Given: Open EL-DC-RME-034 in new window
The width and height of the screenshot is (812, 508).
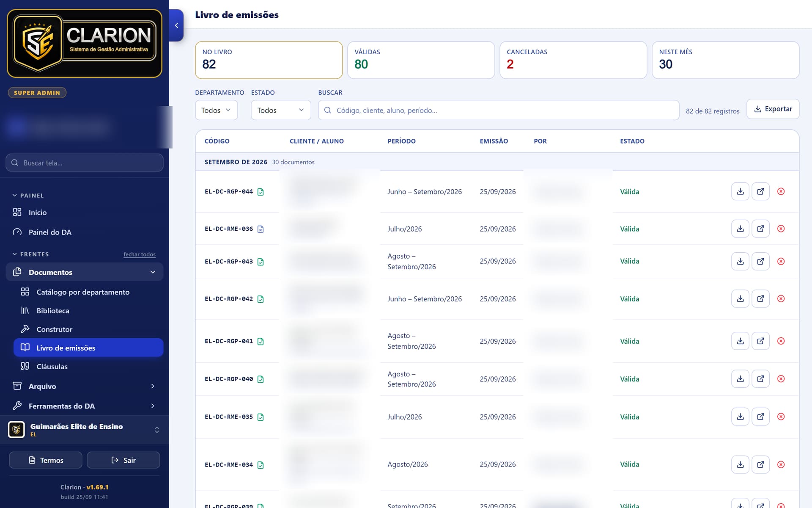Looking at the screenshot, I should pyautogui.click(x=760, y=464).
